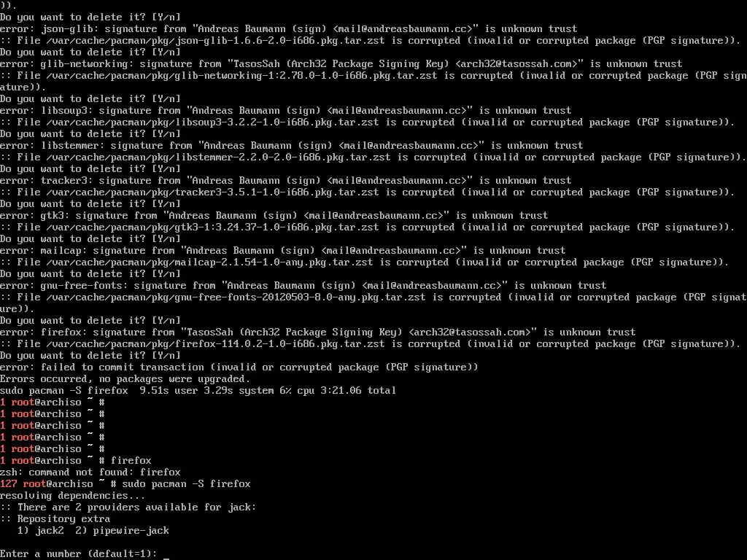Click the 'sudo pacman -S firefox' command with timing stats
Viewport: 747px width, 560px height.
click(x=198, y=391)
